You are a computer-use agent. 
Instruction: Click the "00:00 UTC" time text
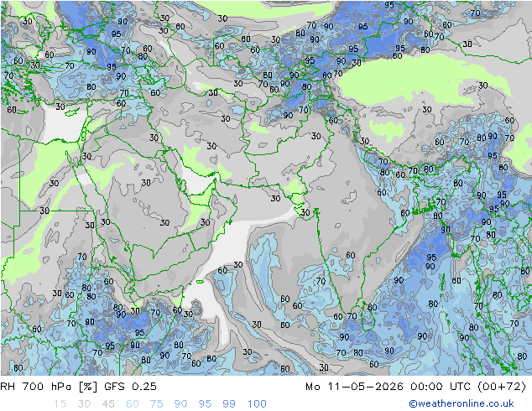440,386
